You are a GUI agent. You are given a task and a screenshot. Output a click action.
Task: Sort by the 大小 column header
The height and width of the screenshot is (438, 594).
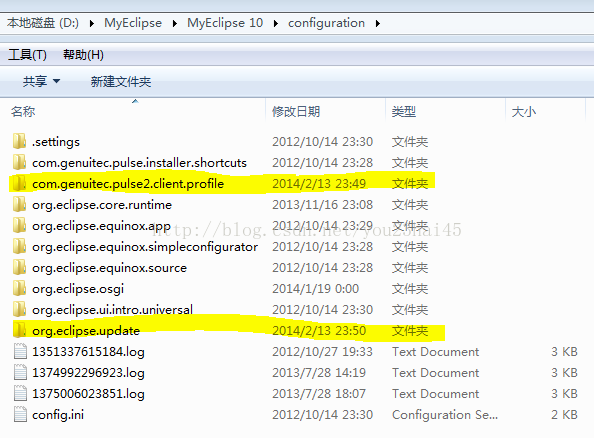pos(524,111)
